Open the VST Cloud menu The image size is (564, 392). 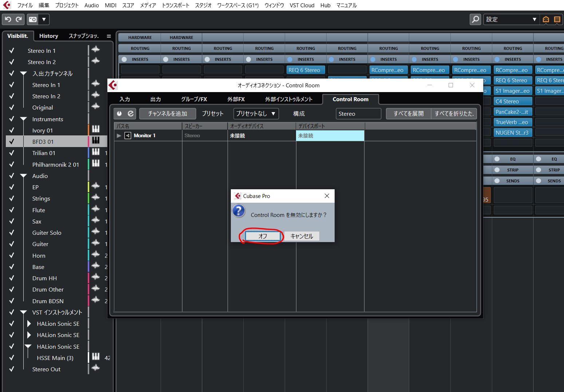302,5
